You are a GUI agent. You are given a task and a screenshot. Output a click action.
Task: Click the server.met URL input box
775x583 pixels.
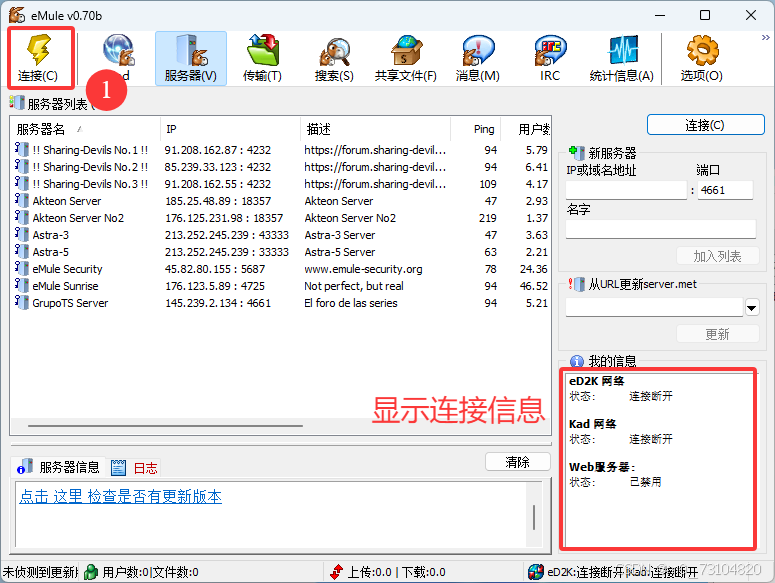tap(654, 307)
